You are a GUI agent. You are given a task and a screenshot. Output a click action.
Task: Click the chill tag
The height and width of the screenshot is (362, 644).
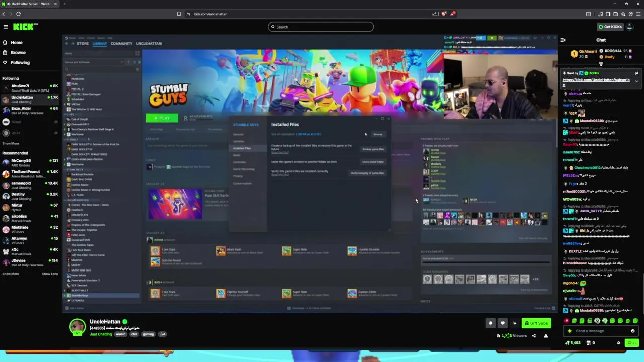pos(134,334)
